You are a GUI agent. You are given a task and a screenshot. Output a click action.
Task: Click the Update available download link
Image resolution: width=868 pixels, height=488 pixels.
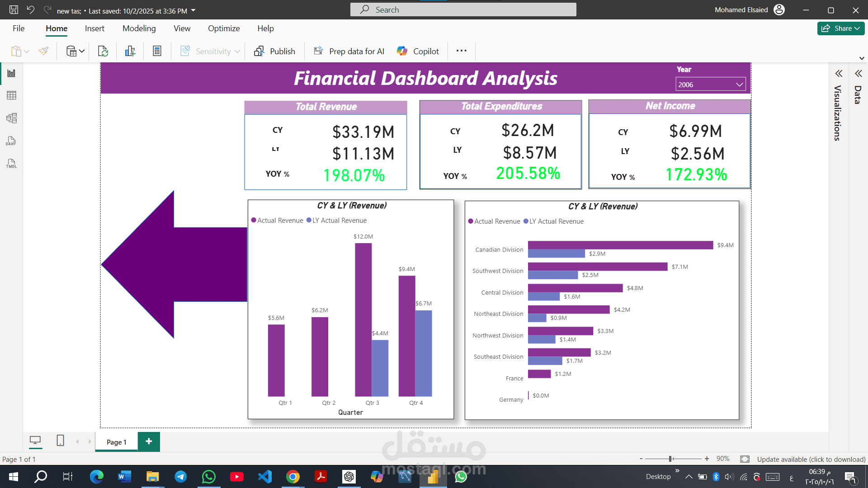(811, 459)
